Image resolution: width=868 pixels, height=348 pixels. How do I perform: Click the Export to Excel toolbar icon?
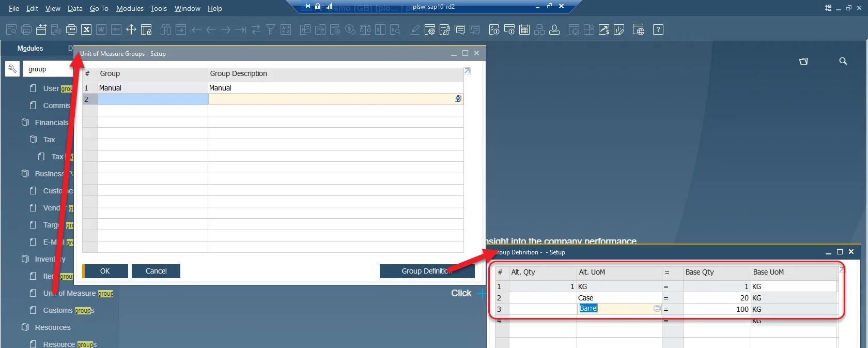pyautogui.click(x=86, y=29)
